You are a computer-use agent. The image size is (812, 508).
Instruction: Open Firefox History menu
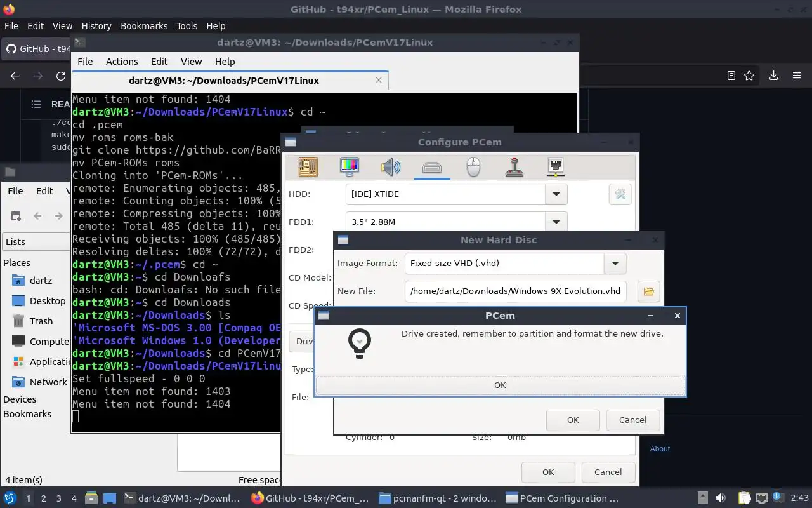coord(96,26)
